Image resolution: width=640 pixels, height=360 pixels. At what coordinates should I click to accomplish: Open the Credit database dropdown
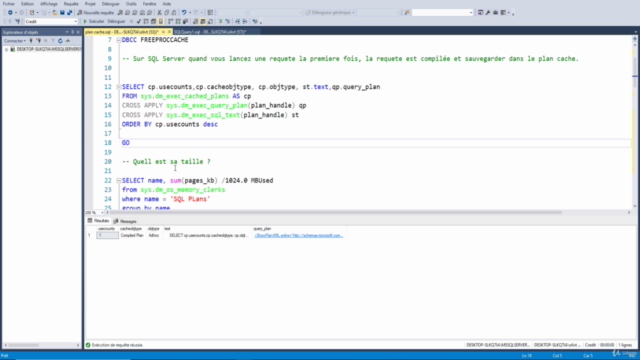pyautogui.click(x=51, y=22)
